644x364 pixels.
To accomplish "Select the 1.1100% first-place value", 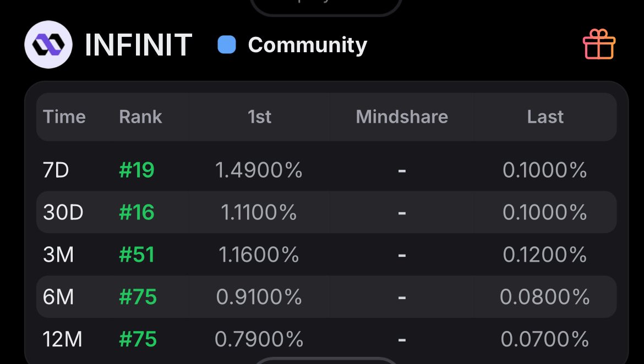I will click(x=259, y=212).
